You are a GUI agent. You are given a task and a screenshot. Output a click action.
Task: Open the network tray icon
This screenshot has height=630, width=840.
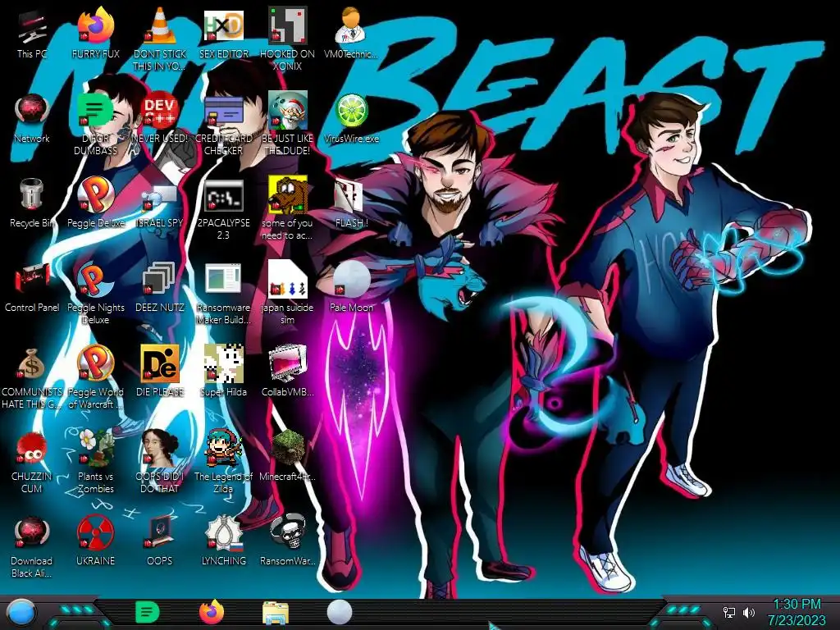coord(729,612)
